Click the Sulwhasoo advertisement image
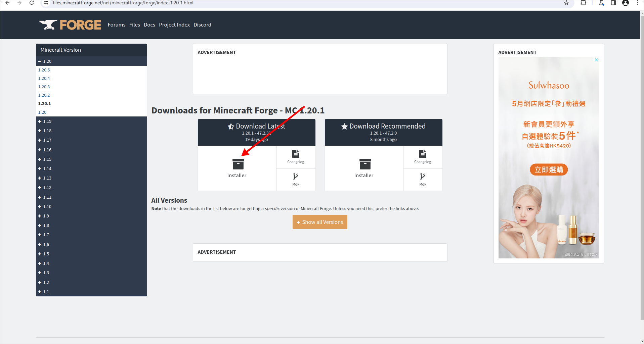644x344 pixels. 549,158
